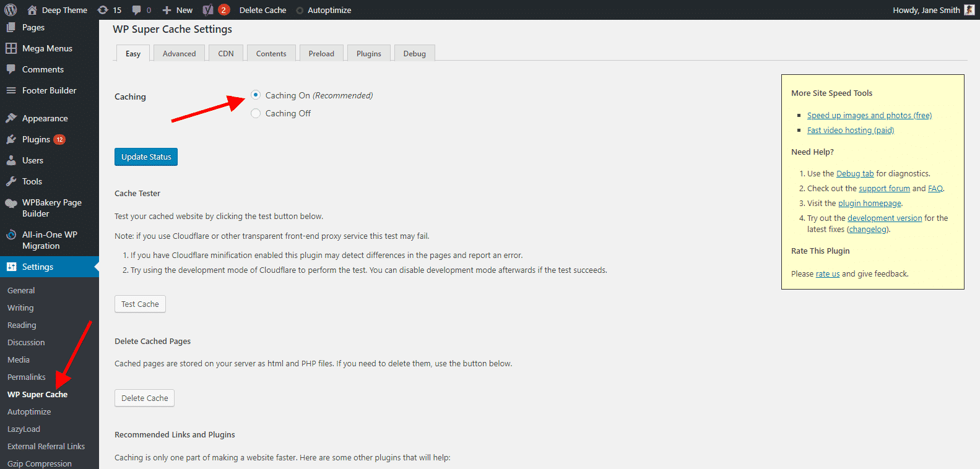Click the Settings sliders icon
The width and height of the screenshot is (980, 469).
[11, 267]
